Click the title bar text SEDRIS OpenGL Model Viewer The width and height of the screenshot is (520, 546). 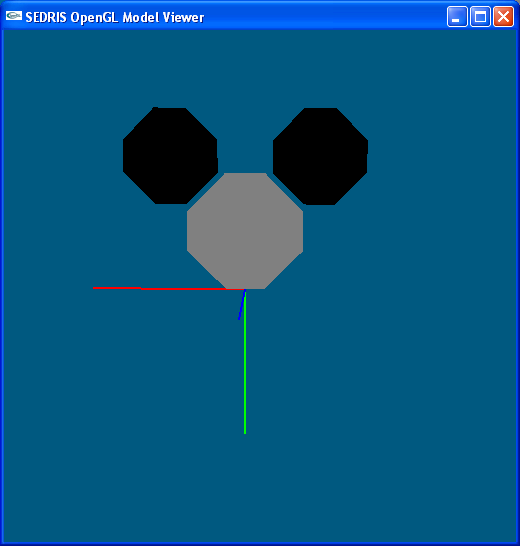pyautogui.click(x=115, y=17)
